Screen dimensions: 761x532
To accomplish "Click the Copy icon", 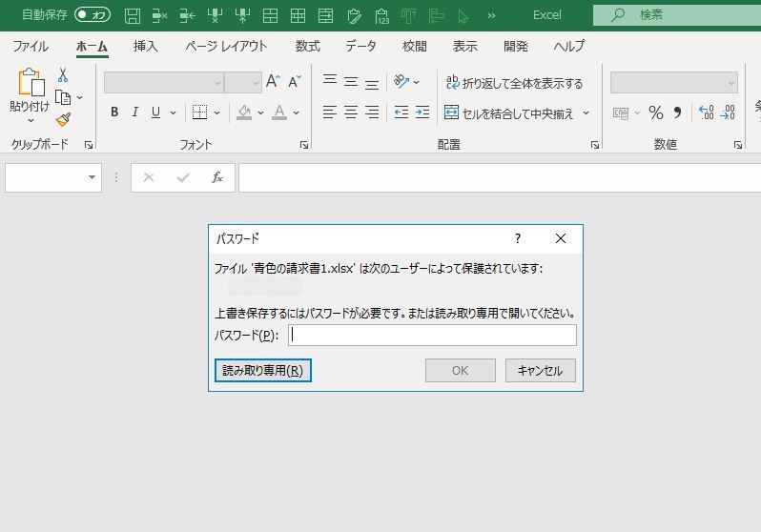I will [x=63, y=97].
